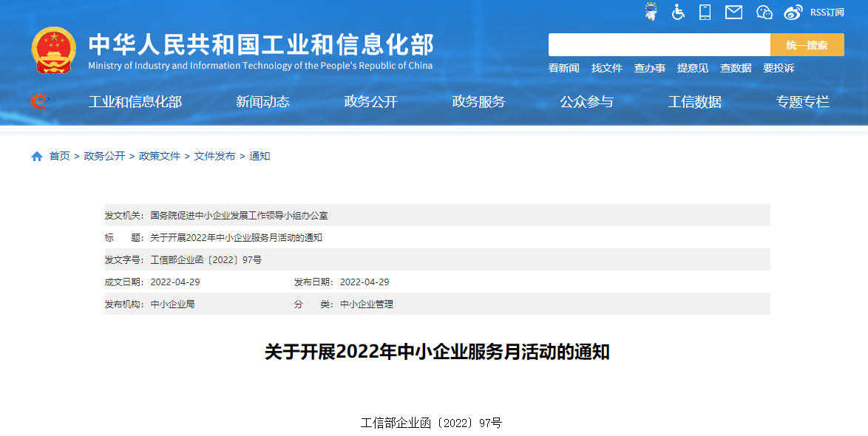Viewport: 868px width, 436px height.
Task: Click the red gear MIIT logo icon
Action: click(x=38, y=101)
